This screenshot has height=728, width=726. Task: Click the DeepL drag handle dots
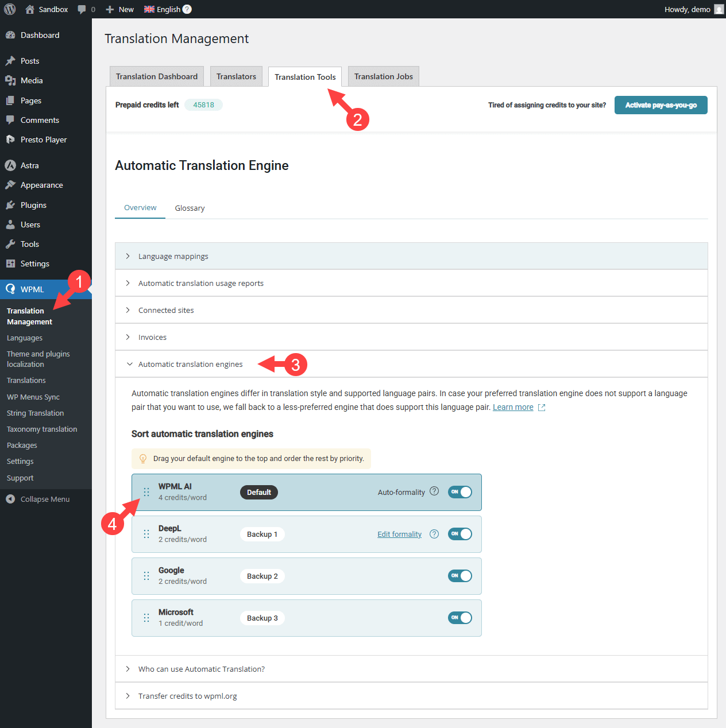pos(146,534)
